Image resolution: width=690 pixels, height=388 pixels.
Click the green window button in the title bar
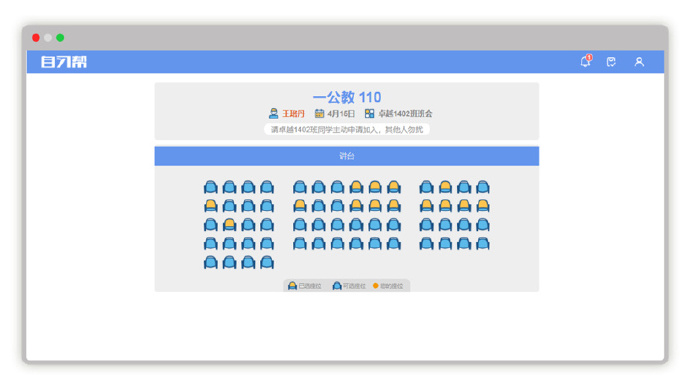coord(60,38)
